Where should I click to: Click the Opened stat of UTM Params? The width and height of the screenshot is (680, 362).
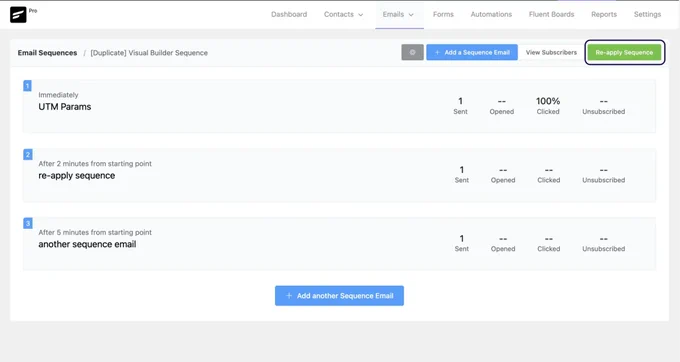(502, 106)
